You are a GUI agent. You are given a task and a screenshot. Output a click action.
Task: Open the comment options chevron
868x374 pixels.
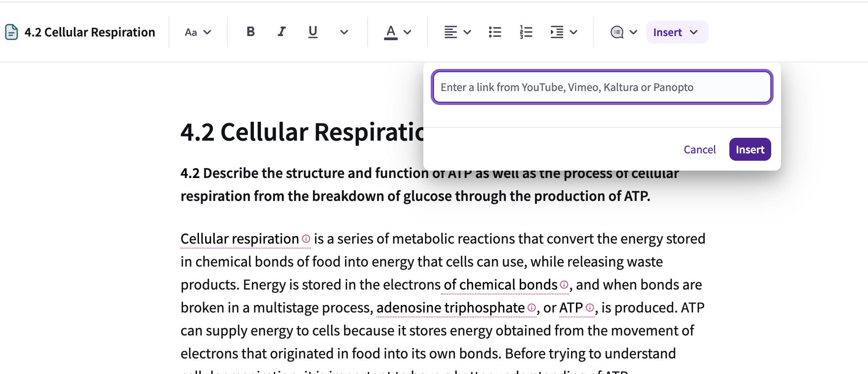(x=633, y=32)
